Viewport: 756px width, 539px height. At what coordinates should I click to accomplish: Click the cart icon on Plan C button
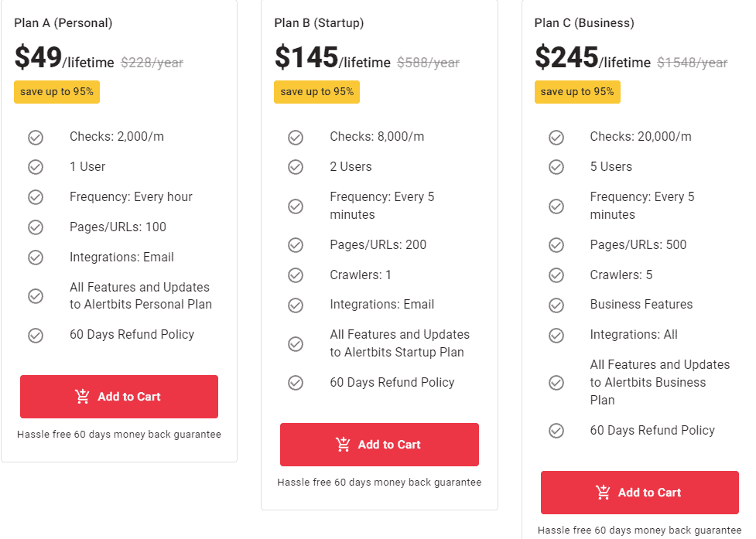pos(603,493)
